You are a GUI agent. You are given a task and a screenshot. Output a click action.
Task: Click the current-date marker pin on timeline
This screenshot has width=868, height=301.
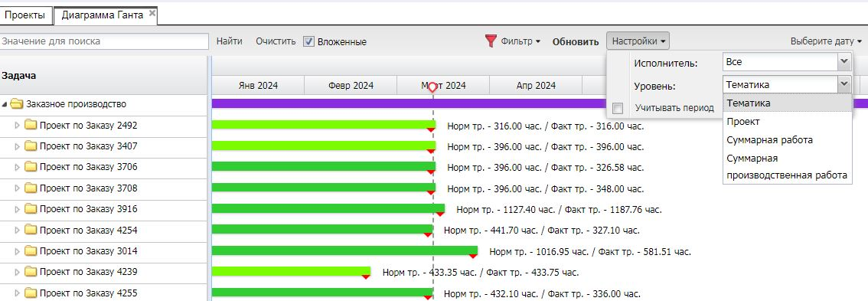tap(433, 87)
